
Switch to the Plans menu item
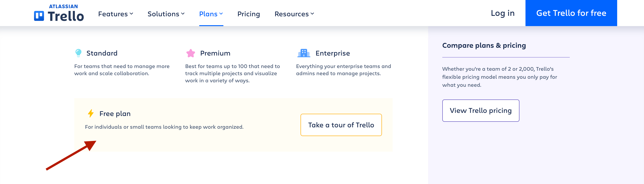(211, 14)
